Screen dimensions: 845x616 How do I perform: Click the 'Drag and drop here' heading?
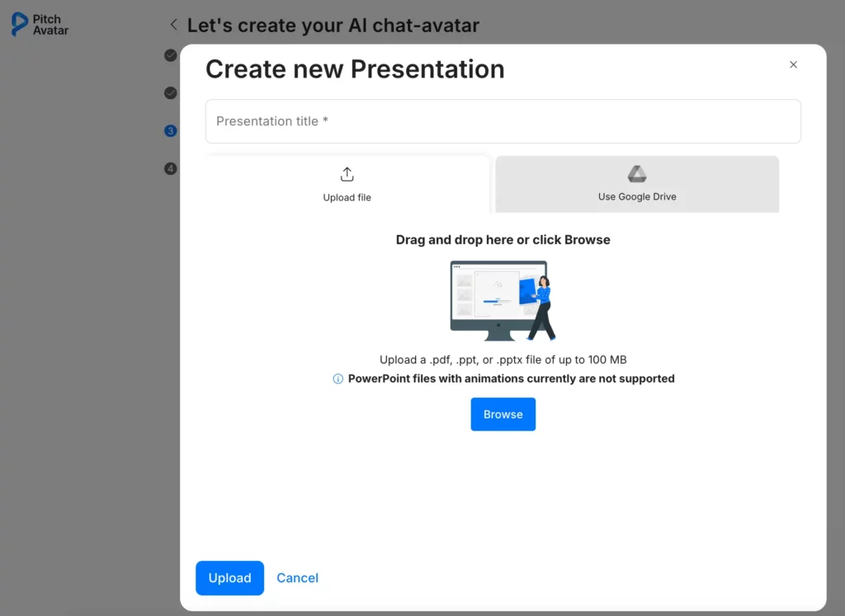coord(503,240)
